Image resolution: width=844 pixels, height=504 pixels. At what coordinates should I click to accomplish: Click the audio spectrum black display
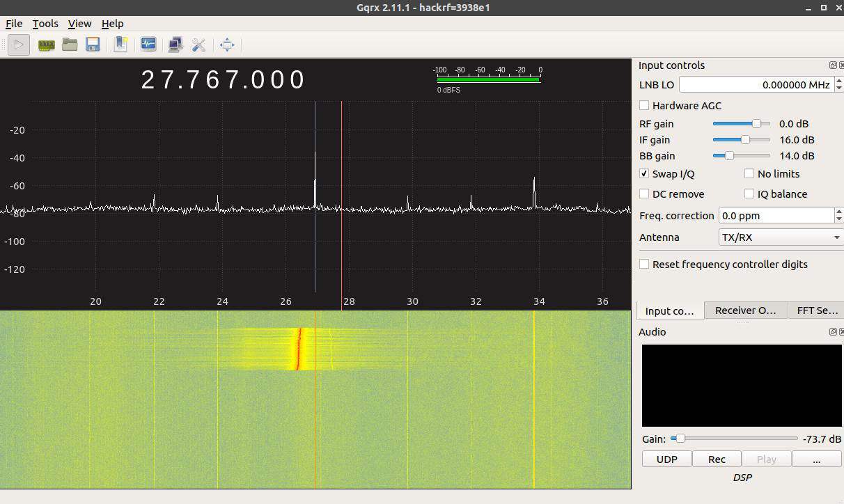point(742,386)
